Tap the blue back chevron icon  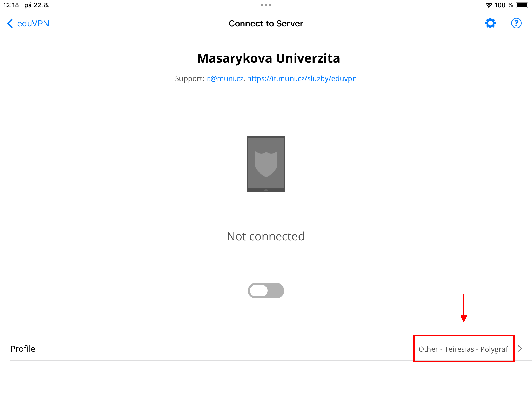click(10, 23)
